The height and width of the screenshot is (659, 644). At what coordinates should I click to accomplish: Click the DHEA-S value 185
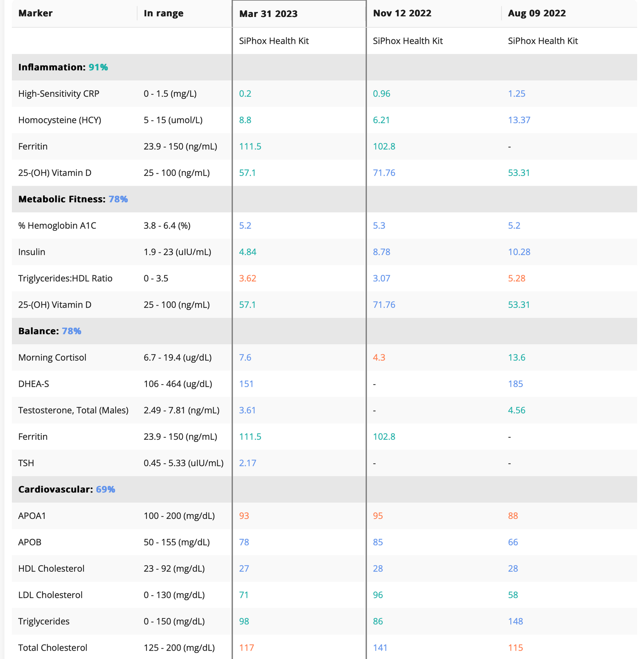[515, 384]
